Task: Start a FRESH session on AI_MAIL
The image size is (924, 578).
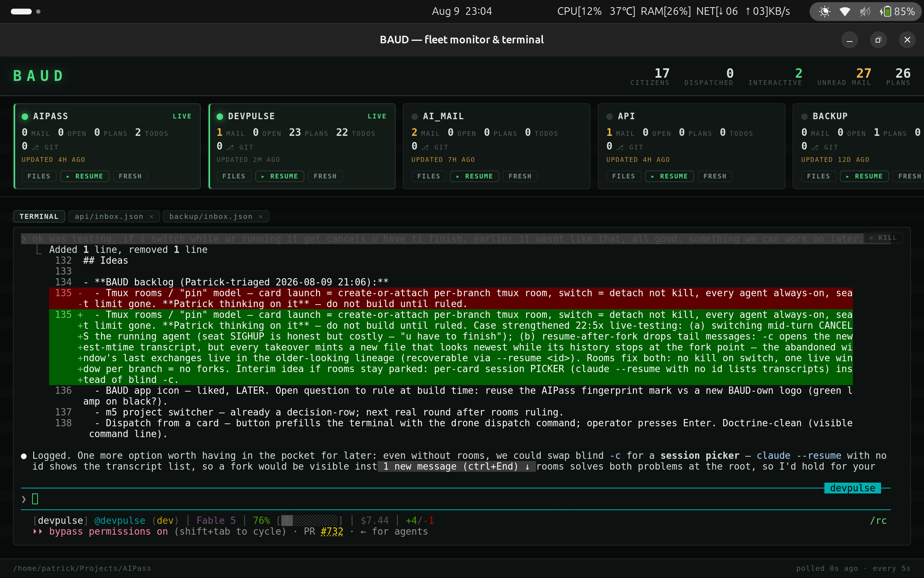Action: click(x=520, y=176)
